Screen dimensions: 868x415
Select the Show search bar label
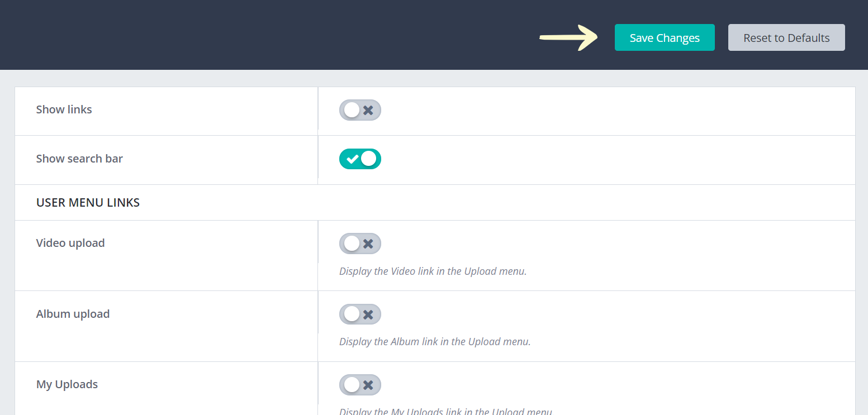pyautogui.click(x=79, y=159)
